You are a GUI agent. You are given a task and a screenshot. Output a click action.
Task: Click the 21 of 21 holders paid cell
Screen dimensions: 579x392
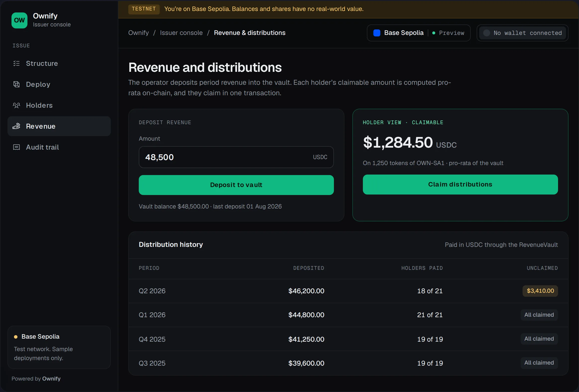tap(430, 315)
